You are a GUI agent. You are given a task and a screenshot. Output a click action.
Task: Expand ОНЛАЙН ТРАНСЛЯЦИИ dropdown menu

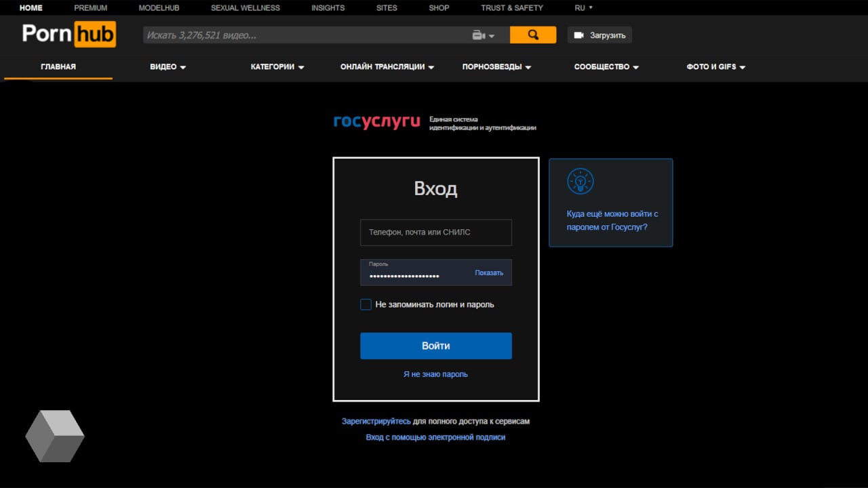[387, 67]
